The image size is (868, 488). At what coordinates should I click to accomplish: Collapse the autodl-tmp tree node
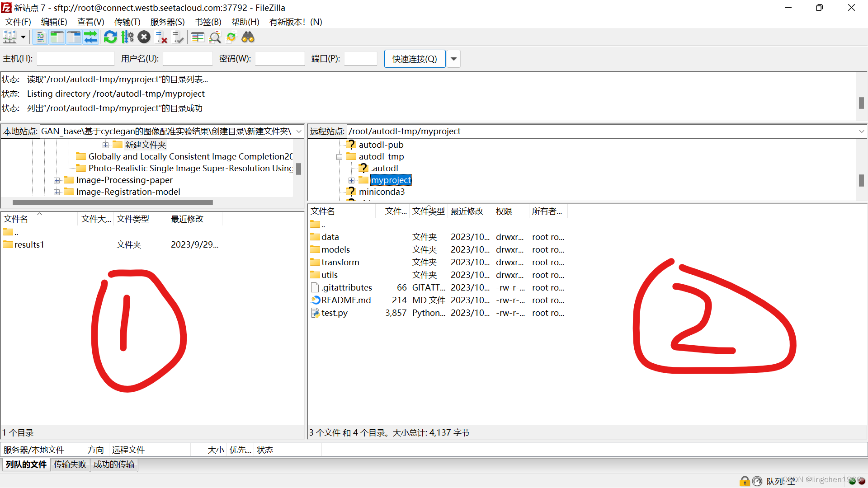339,157
